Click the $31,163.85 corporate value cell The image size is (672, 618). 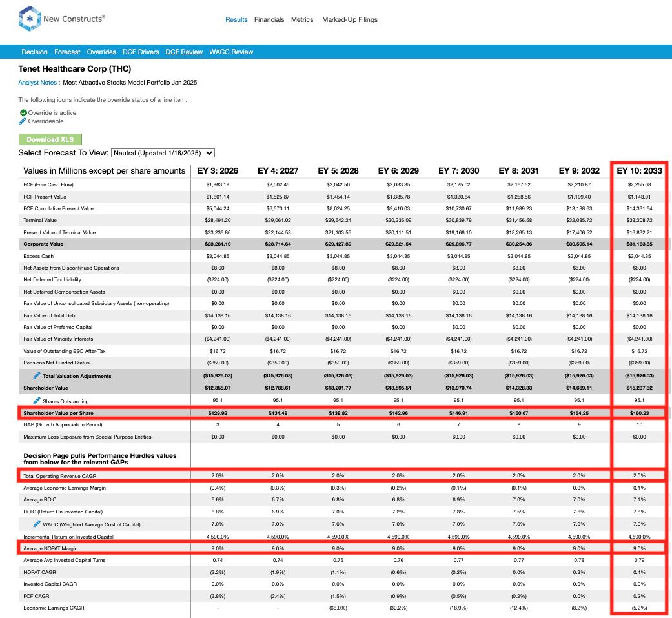[x=640, y=244]
